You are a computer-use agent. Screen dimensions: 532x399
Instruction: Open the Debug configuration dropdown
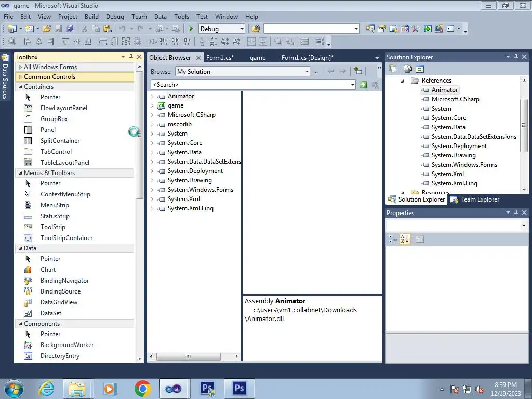click(242, 29)
